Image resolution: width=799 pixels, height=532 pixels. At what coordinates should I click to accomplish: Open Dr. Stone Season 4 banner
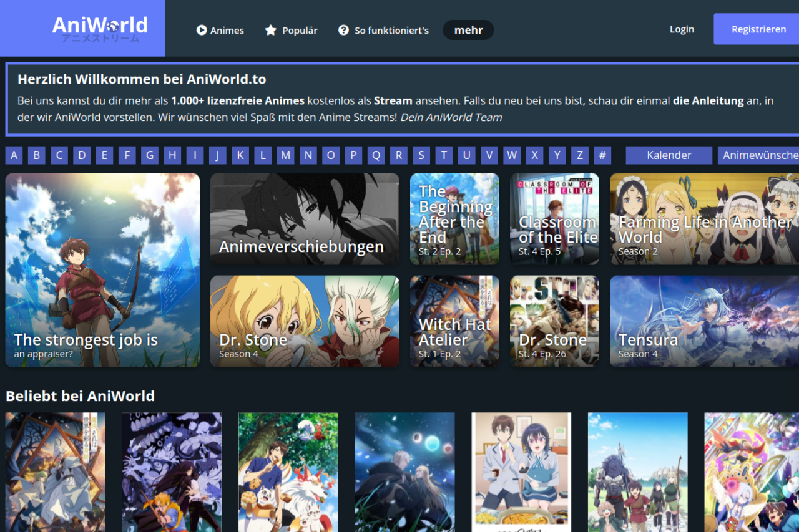(x=305, y=321)
